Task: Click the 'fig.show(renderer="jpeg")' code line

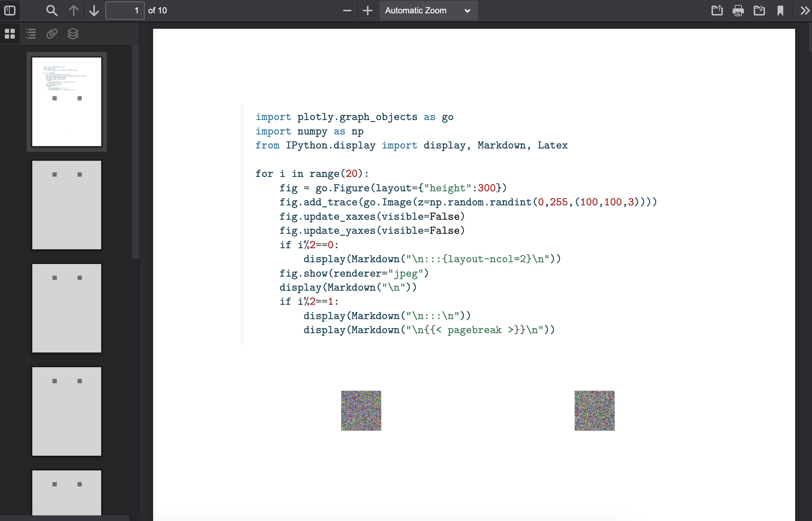Action: click(x=354, y=273)
